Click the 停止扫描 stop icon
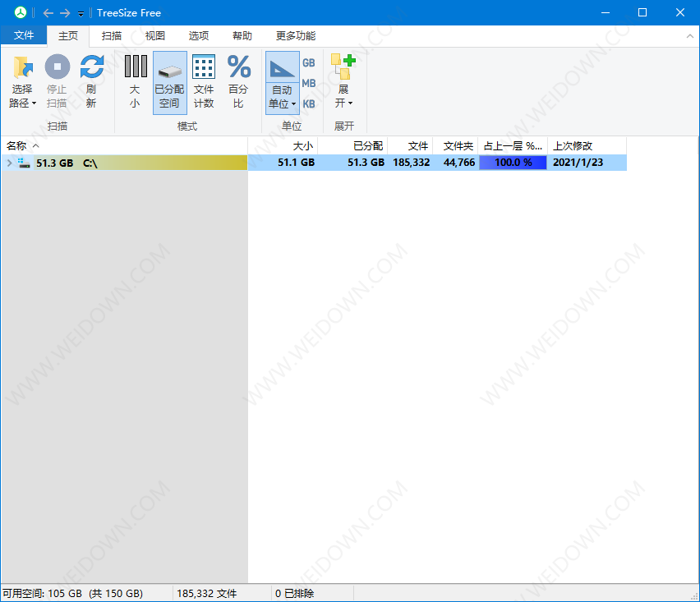 [x=58, y=67]
